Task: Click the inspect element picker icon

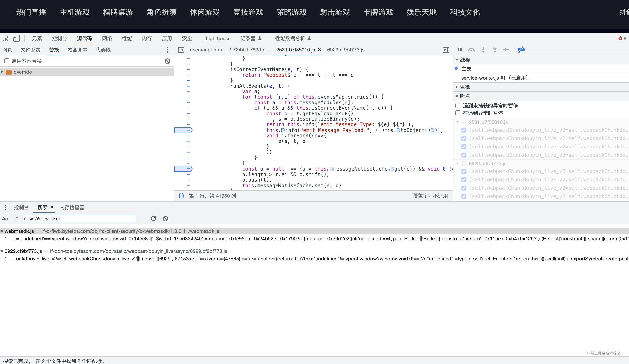Action: [5, 38]
